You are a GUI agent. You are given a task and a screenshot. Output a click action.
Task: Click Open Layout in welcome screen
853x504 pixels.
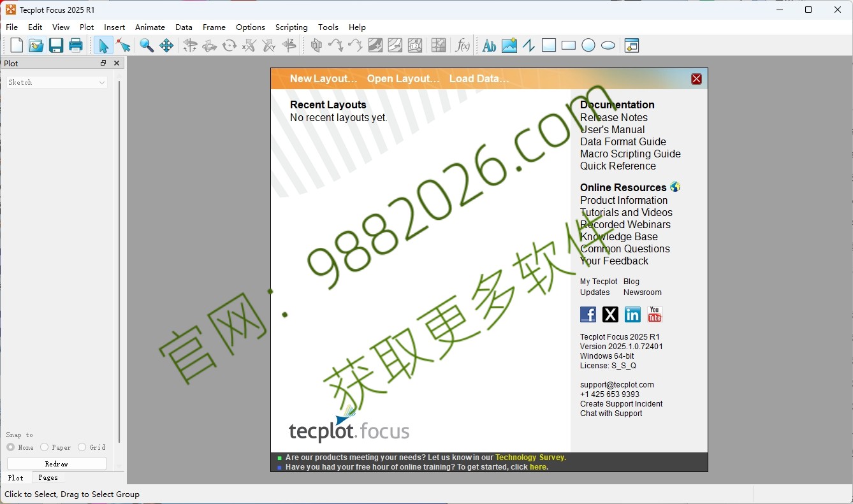[404, 78]
